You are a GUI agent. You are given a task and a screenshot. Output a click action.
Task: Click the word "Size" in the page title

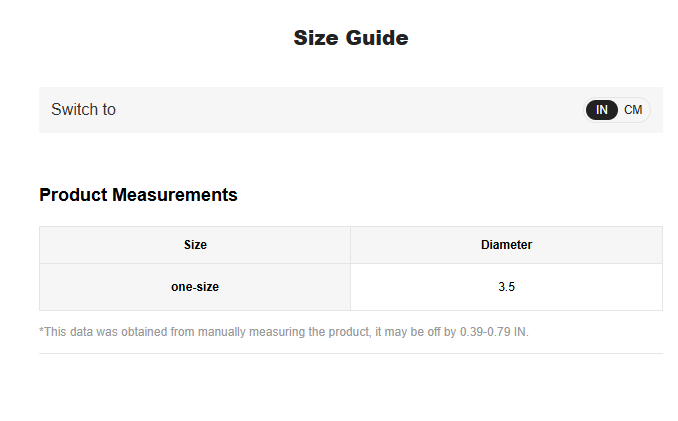316,38
